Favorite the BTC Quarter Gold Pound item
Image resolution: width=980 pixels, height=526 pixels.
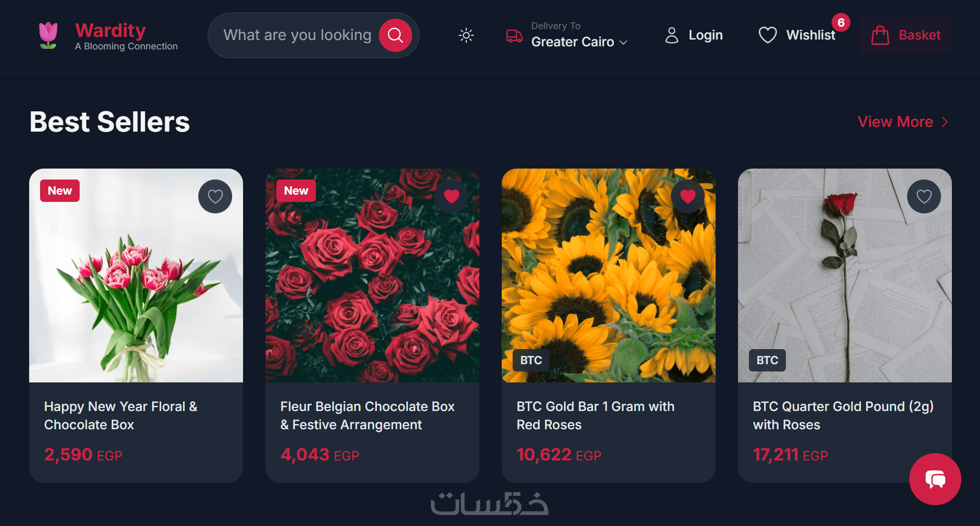[924, 196]
